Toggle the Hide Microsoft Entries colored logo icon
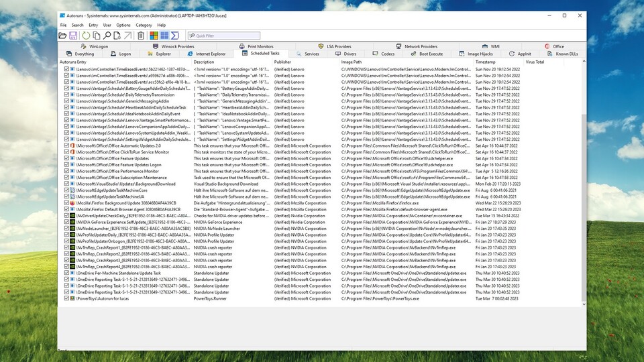This screenshot has width=644, height=362. [x=154, y=36]
